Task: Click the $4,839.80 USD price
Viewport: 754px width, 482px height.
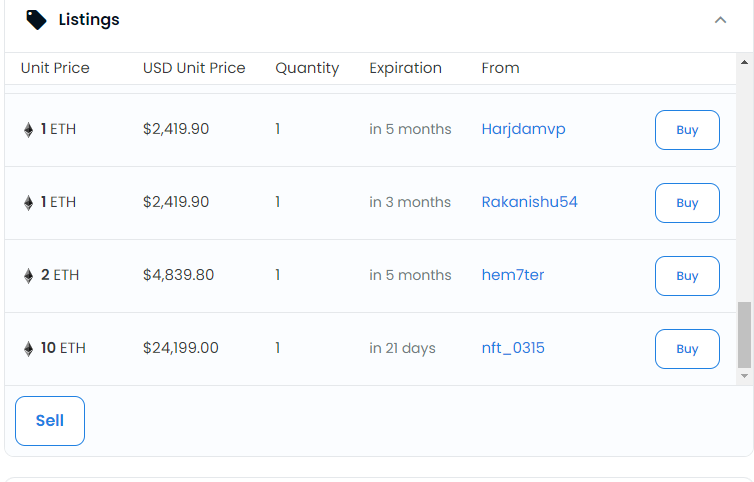Action: click(x=178, y=275)
